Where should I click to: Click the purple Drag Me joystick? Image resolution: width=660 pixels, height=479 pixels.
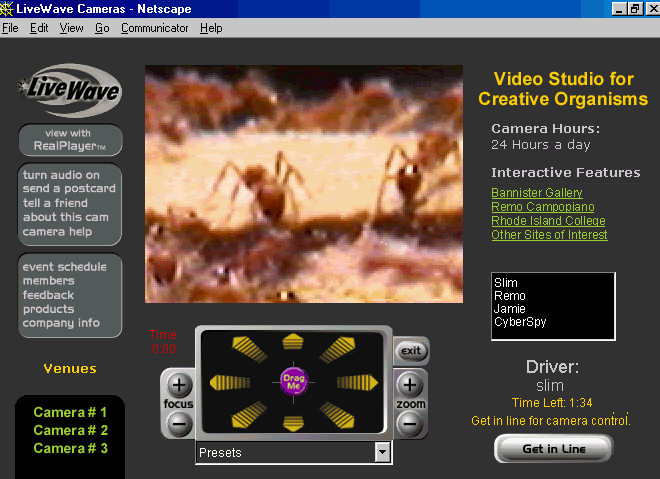(293, 381)
